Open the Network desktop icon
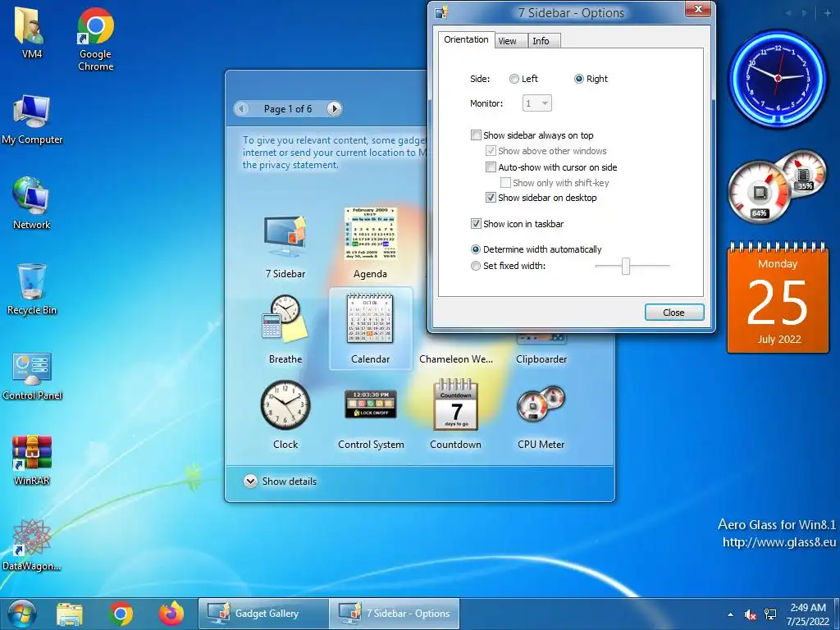This screenshot has height=630, width=840. tap(32, 203)
